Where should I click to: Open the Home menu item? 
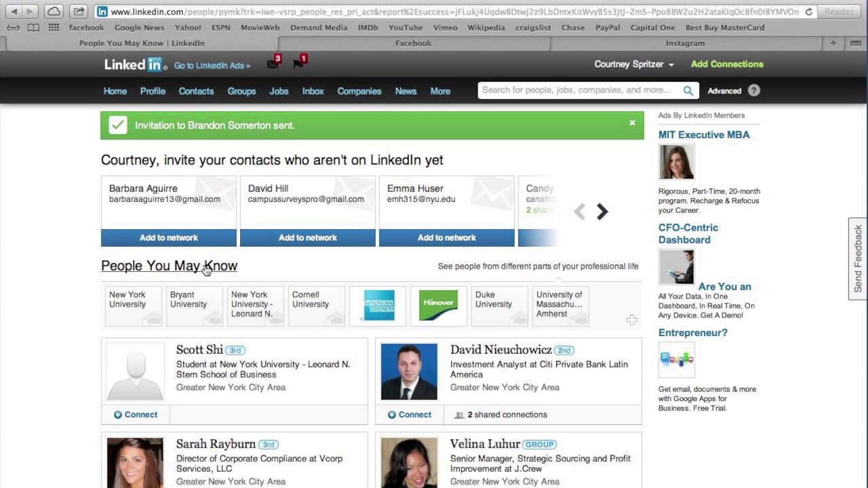point(115,91)
